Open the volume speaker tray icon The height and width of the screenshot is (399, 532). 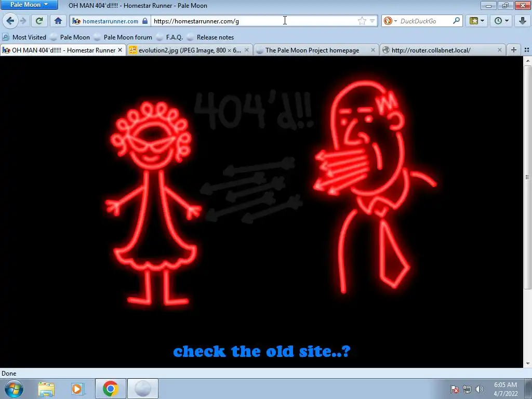(x=479, y=389)
